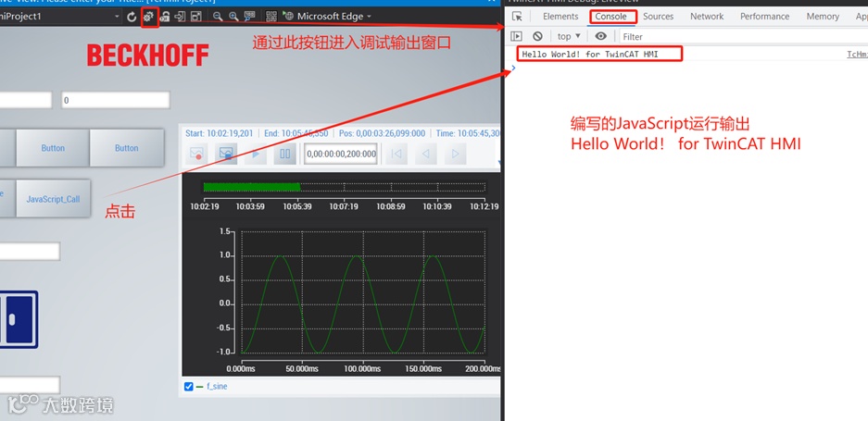Click the text field showing 0
The width and height of the screenshot is (868, 421).
(x=115, y=101)
